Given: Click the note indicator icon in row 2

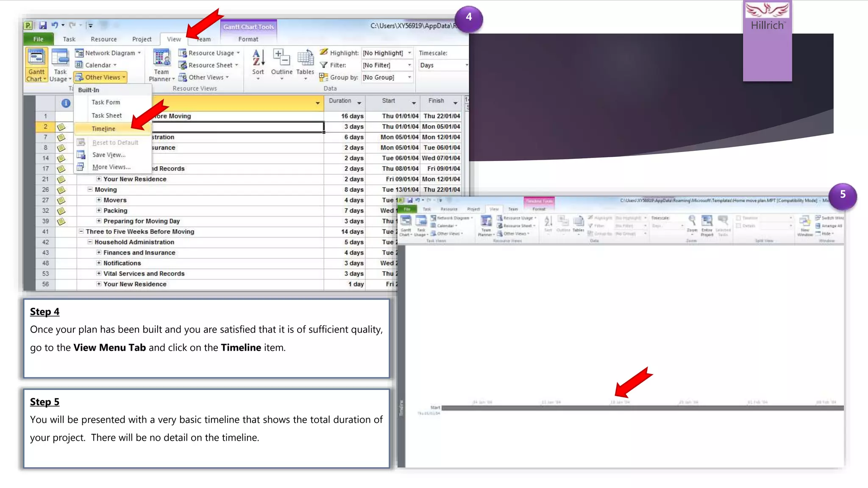Looking at the screenshot, I should point(61,127).
